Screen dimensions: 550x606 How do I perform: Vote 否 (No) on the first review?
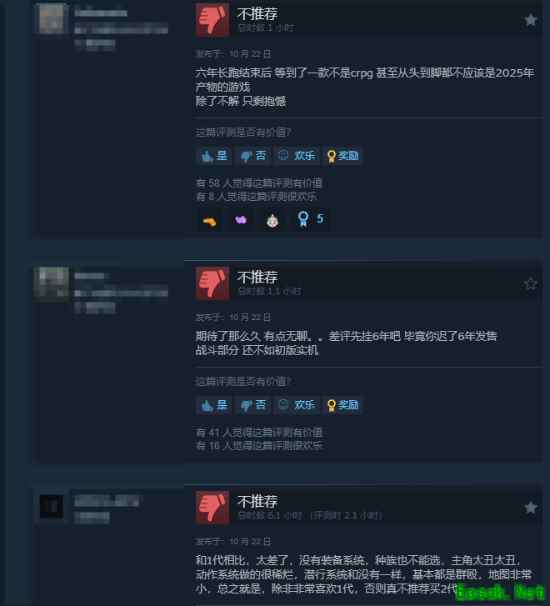(x=253, y=156)
